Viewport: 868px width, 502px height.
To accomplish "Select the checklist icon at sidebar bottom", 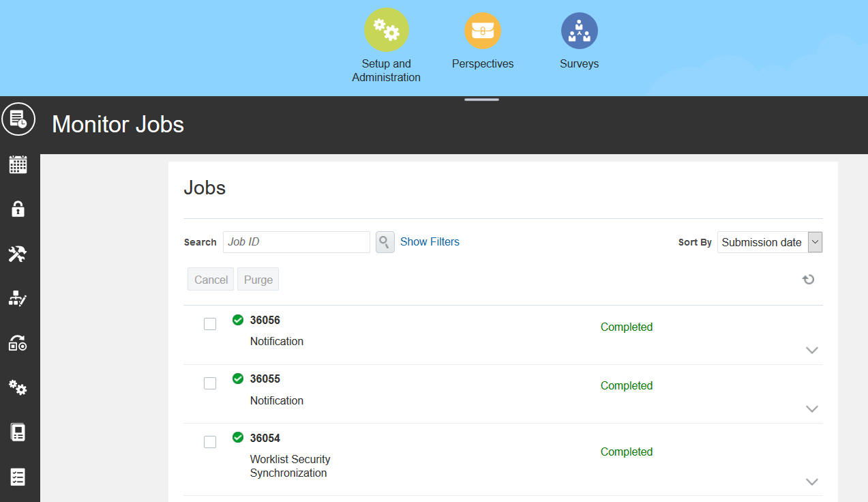I will pyautogui.click(x=18, y=476).
